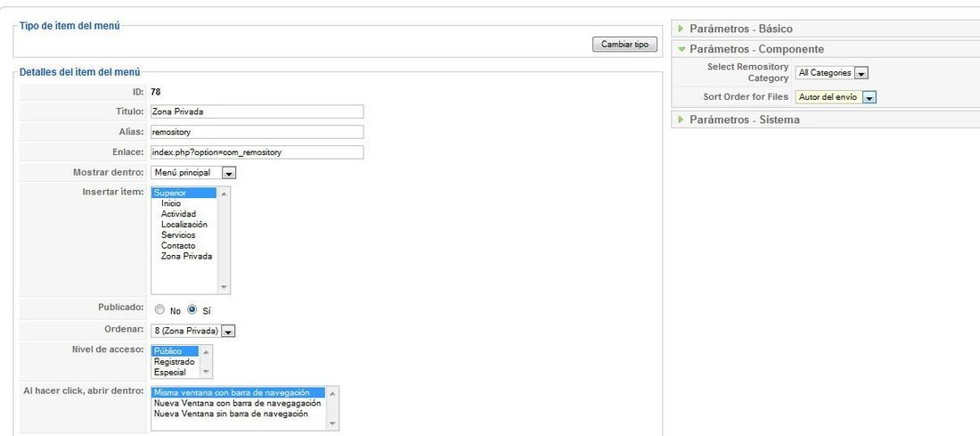Choose Especial access level

tap(175, 372)
